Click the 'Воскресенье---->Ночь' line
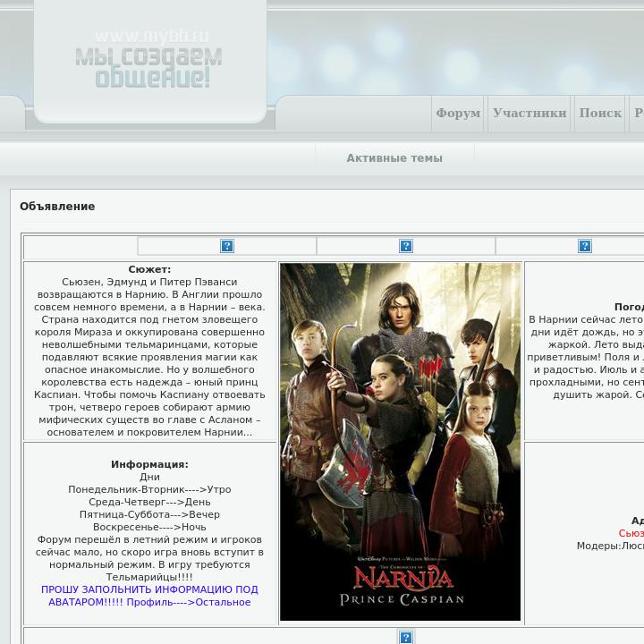 coord(149,527)
